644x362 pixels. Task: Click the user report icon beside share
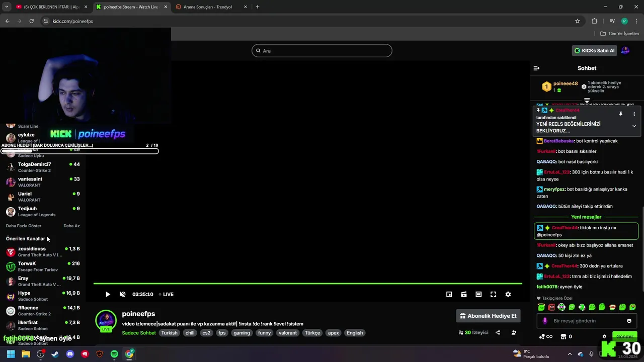(x=514, y=332)
